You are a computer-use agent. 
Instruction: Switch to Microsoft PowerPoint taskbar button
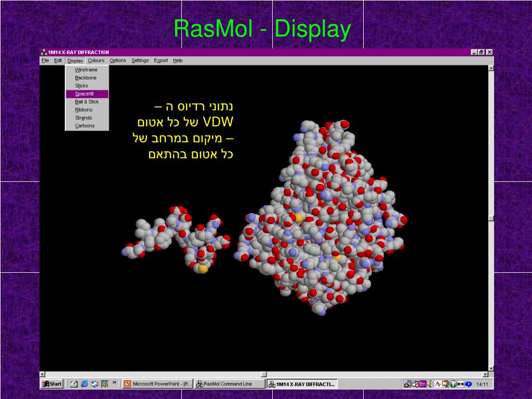pyautogui.click(x=157, y=384)
